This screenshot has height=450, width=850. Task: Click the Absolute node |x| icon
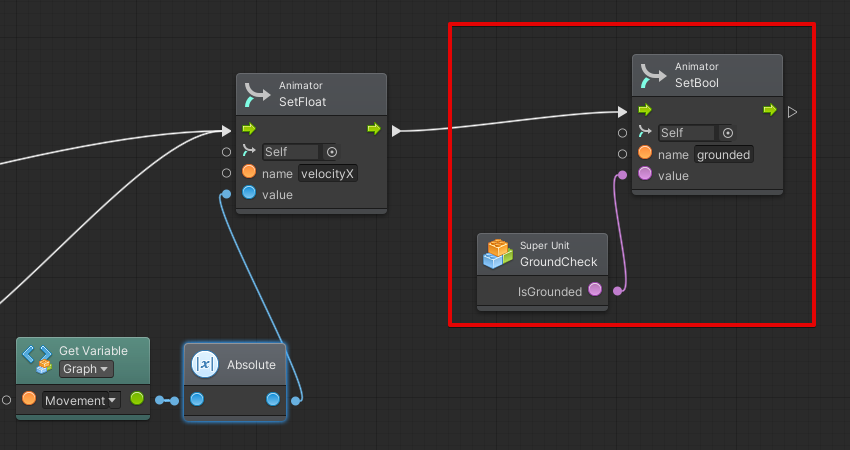[204, 365]
